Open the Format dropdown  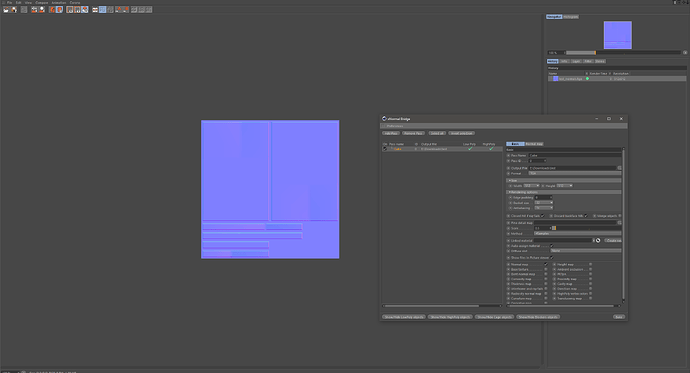(575, 173)
